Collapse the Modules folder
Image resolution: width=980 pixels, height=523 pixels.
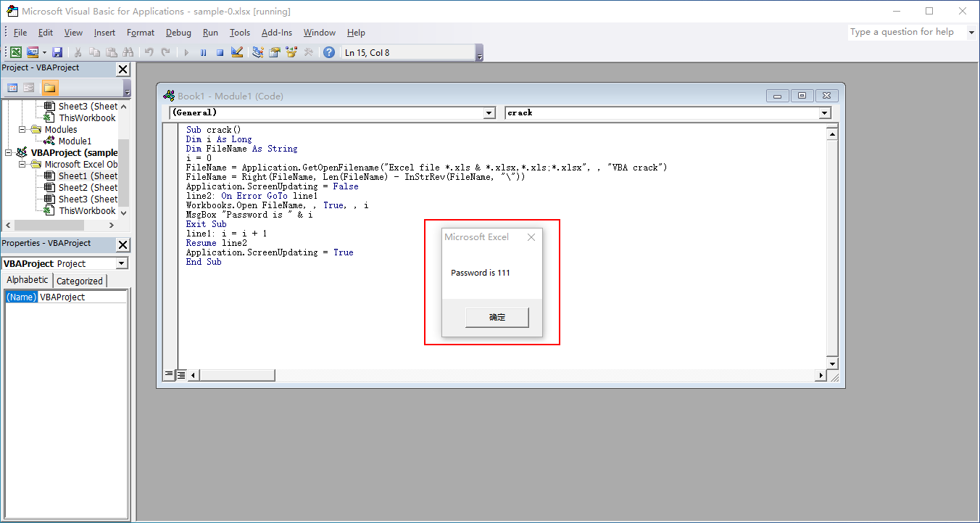tap(22, 130)
